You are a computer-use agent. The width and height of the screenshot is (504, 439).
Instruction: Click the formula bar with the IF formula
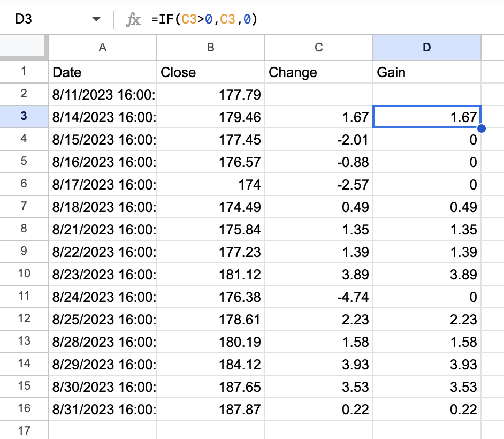point(325,19)
